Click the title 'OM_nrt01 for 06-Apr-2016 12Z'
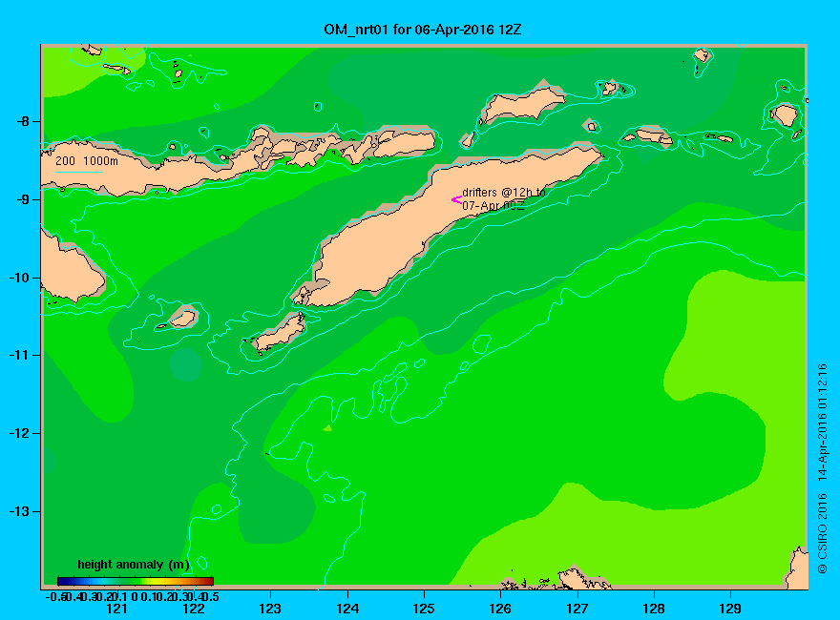Screen dimensions: 840x620 point(422,30)
